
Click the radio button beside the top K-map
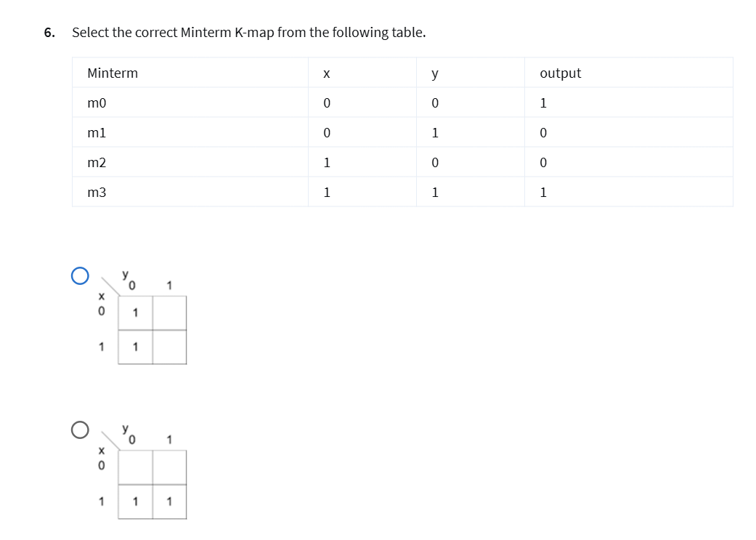[x=81, y=274]
